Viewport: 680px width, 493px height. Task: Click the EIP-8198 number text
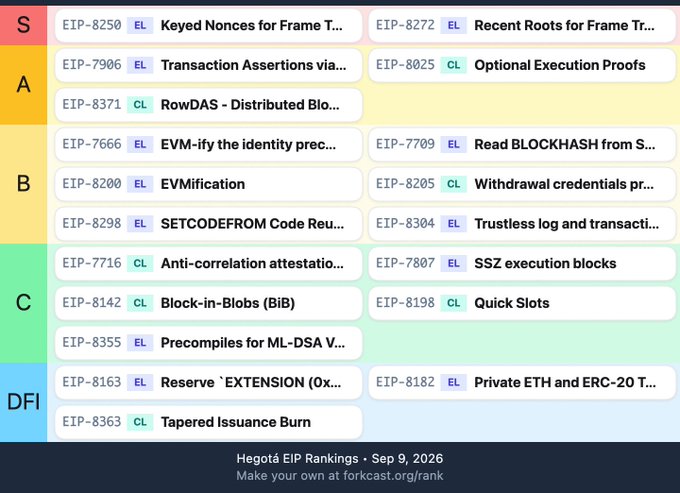click(x=405, y=303)
